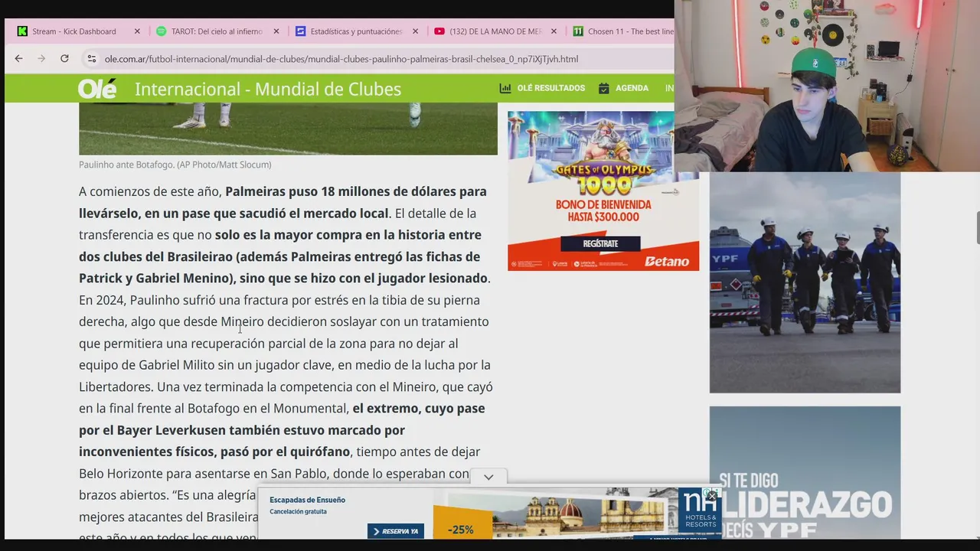Click RESERVA YA button in hotel ad
980x551 pixels.
[x=396, y=531]
